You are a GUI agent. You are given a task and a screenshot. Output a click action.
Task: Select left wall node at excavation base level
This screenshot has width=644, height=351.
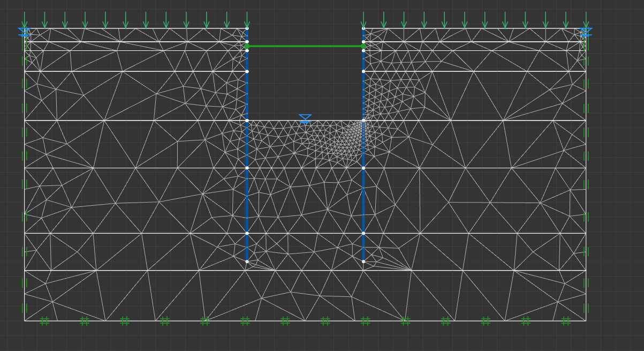247,121
